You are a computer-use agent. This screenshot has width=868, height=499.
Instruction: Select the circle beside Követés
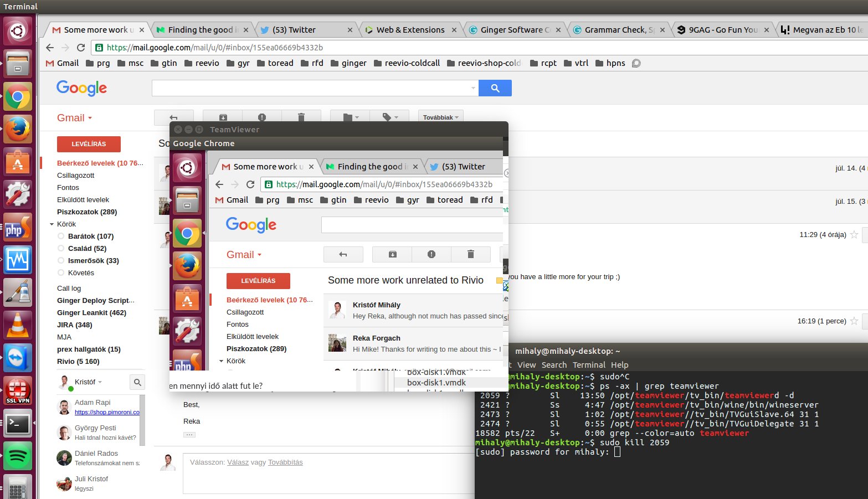point(61,272)
